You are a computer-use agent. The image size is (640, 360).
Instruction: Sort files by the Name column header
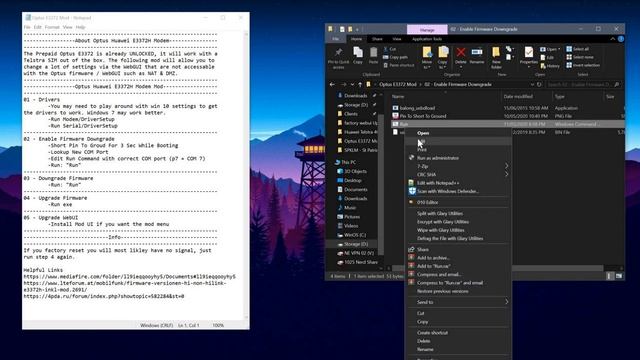(398, 97)
